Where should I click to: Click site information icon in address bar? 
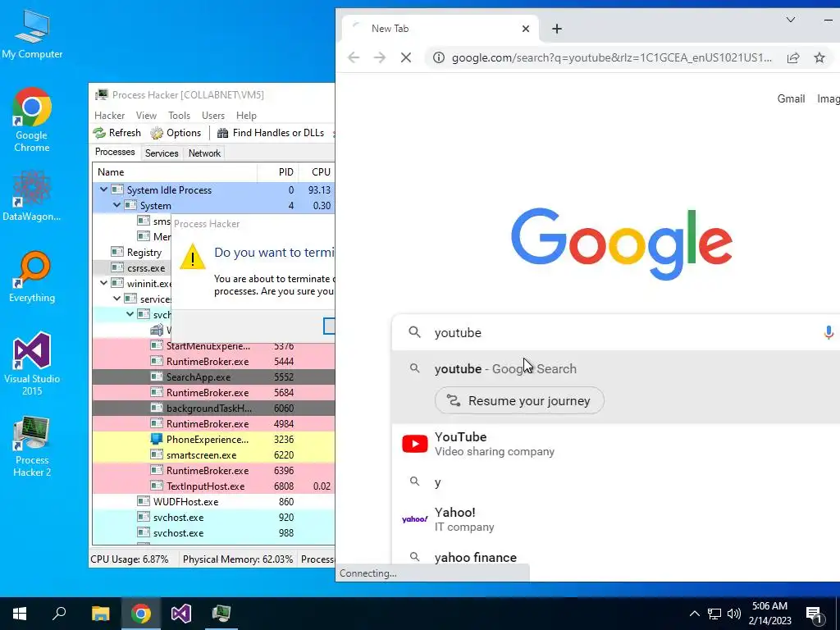pyautogui.click(x=439, y=57)
